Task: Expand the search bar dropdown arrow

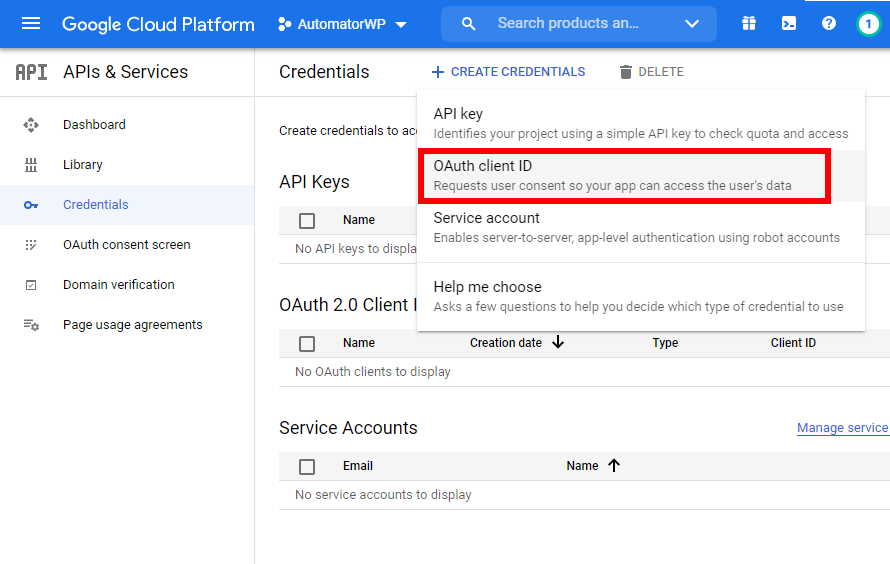Action: (x=692, y=24)
